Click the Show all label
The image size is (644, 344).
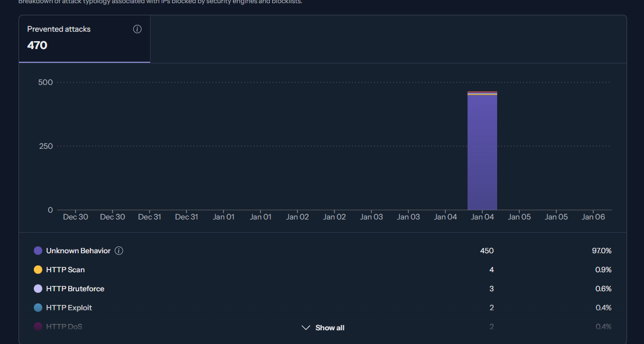click(330, 328)
